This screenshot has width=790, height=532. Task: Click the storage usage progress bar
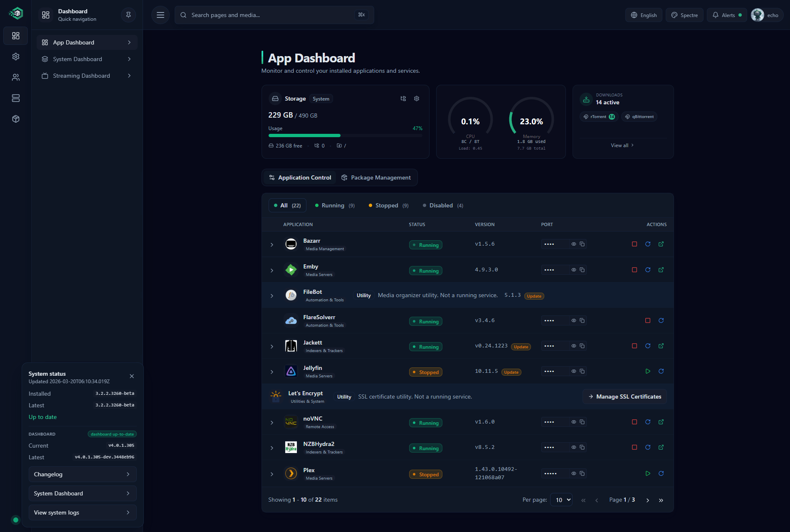[x=345, y=135]
